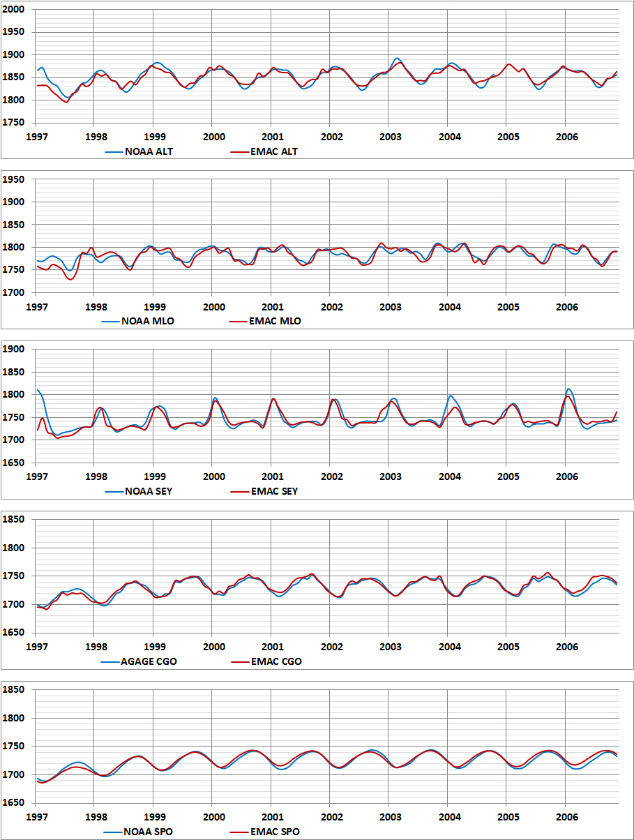The width and height of the screenshot is (634, 840).
Task: Click the blue line swatch beside NOAA ALT
Action: click(x=114, y=151)
